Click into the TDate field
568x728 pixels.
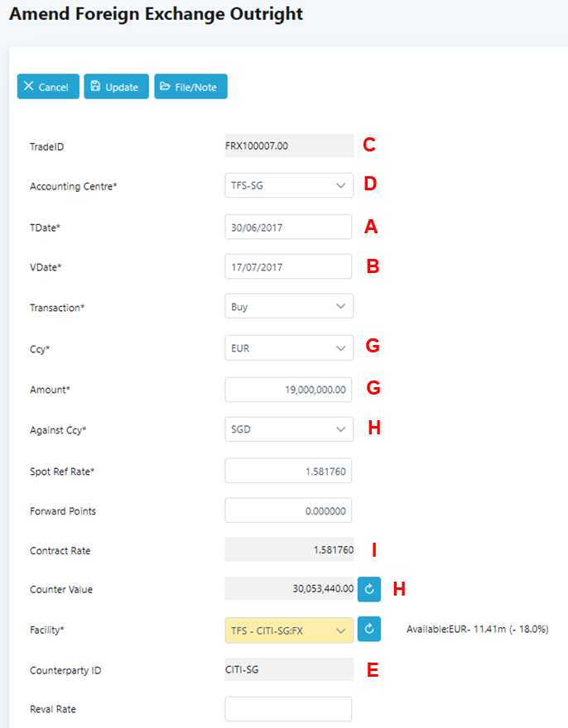pos(288,227)
